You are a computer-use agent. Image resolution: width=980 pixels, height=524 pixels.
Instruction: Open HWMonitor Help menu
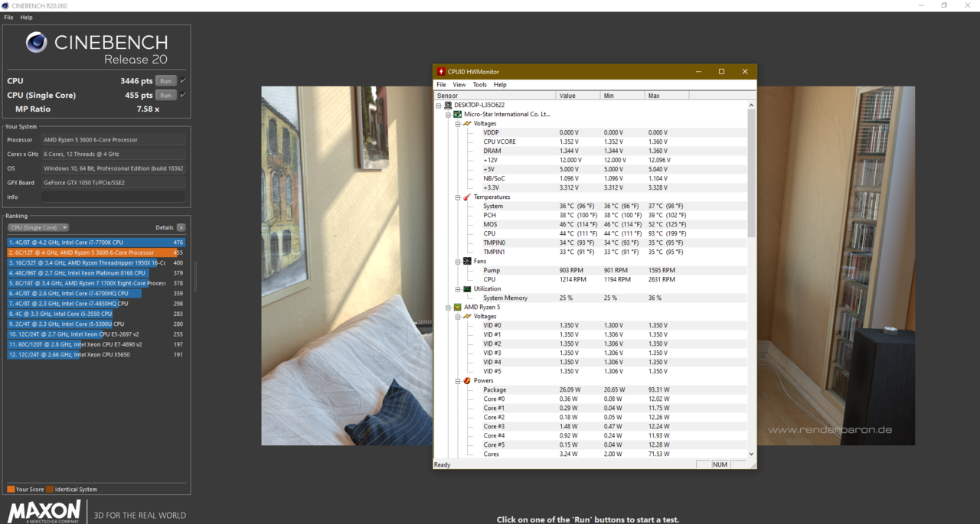coord(500,85)
